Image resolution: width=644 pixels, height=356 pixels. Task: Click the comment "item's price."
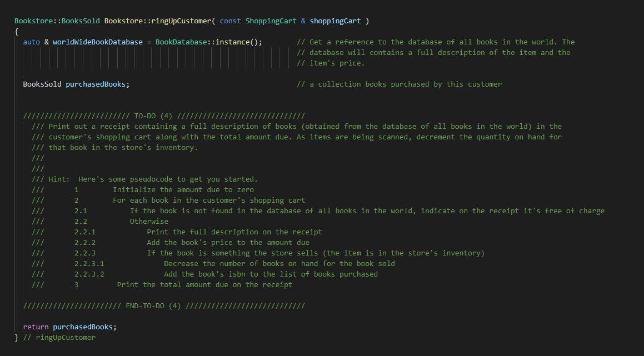coord(331,63)
